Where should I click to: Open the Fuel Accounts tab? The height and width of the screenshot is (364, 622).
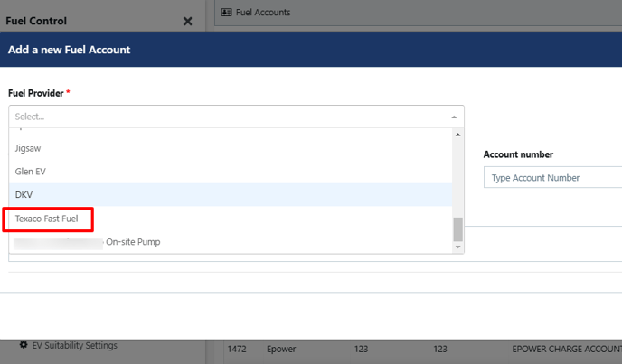coord(256,13)
